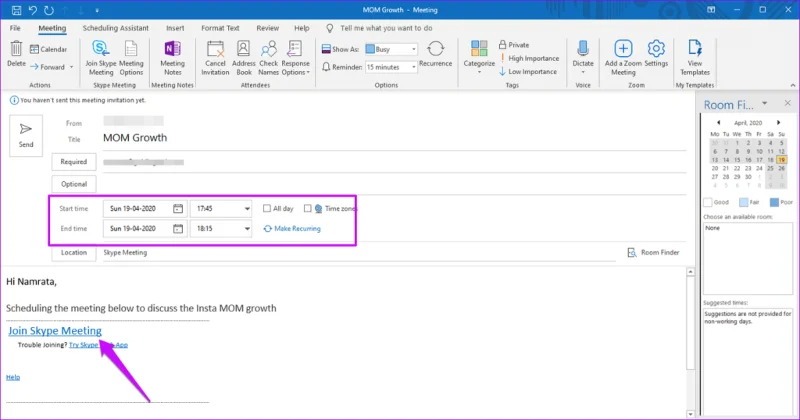Expand Forward dropdown arrow

coord(71,67)
